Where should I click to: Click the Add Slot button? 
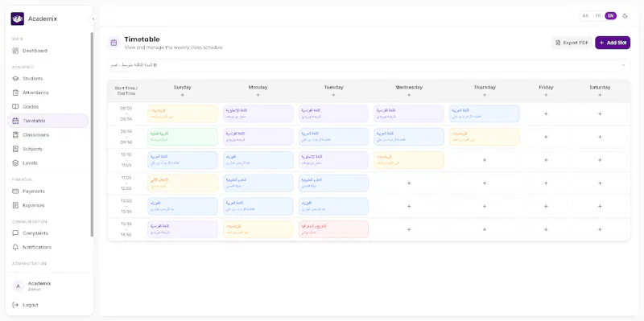tap(613, 43)
